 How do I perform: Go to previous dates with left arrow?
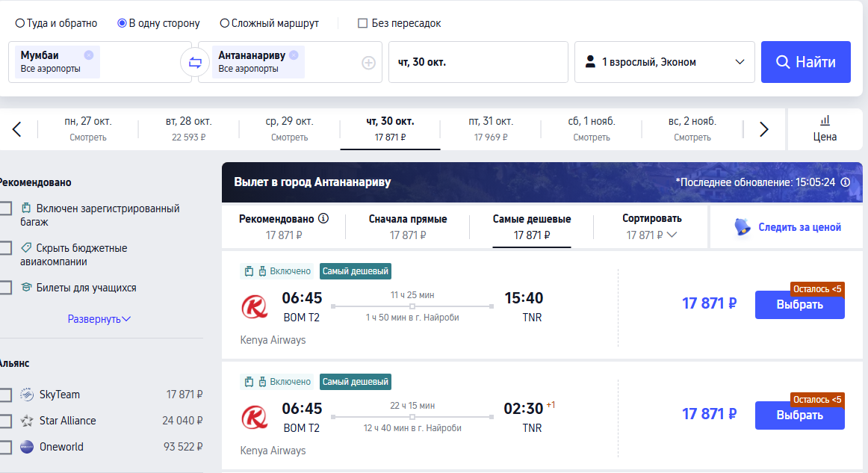pyautogui.click(x=17, y=129)
